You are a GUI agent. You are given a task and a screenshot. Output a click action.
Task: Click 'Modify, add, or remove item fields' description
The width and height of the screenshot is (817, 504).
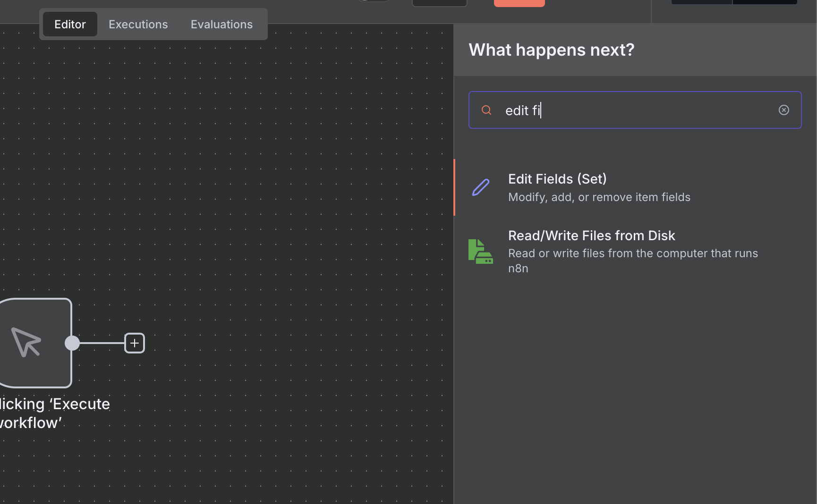point(599,197)
